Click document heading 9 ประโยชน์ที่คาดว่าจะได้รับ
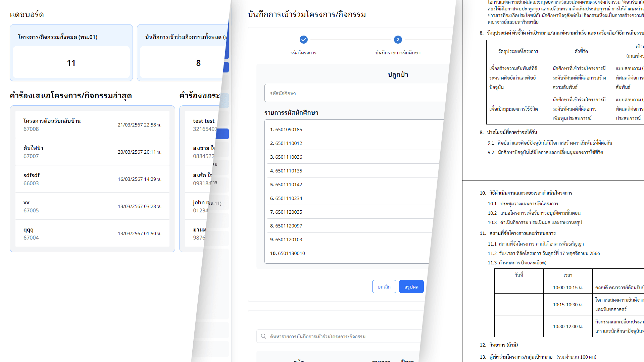This screenshot has width=644, height=362. pos(508,132)
